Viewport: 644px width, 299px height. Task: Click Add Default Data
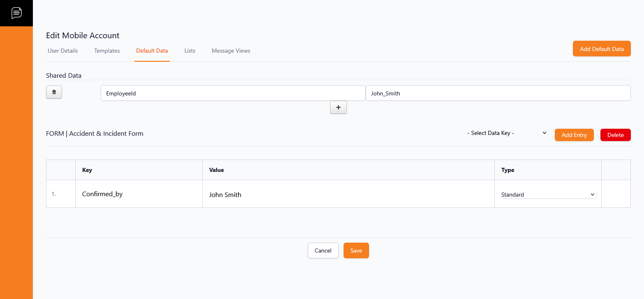coord(601,49)
